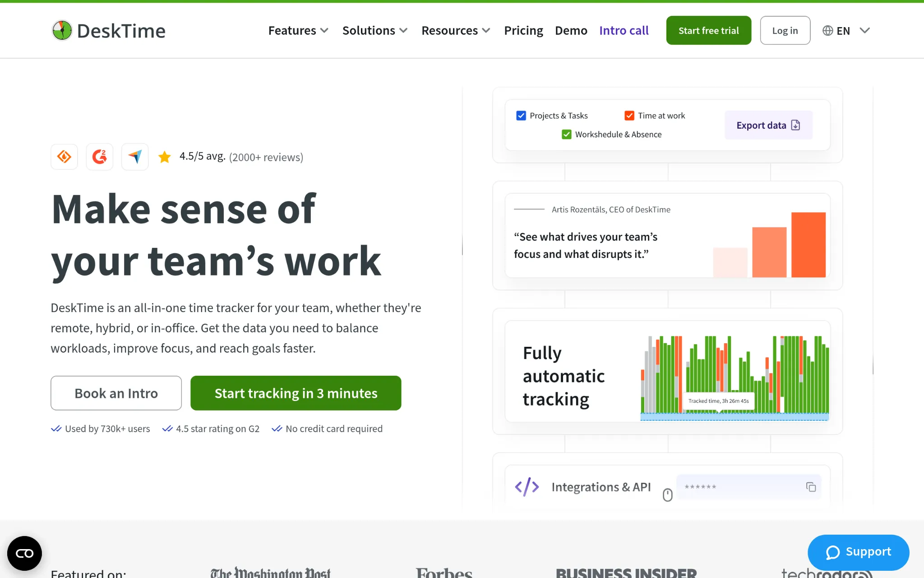Go to the Pricing page
924x578 pixels.
tap(523, 30)
